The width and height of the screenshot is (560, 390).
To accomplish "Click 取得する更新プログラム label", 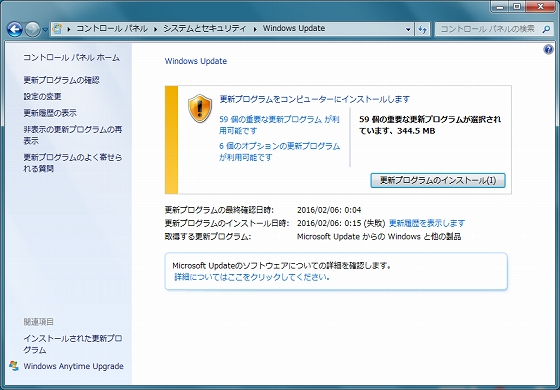I will coord(208,236).
